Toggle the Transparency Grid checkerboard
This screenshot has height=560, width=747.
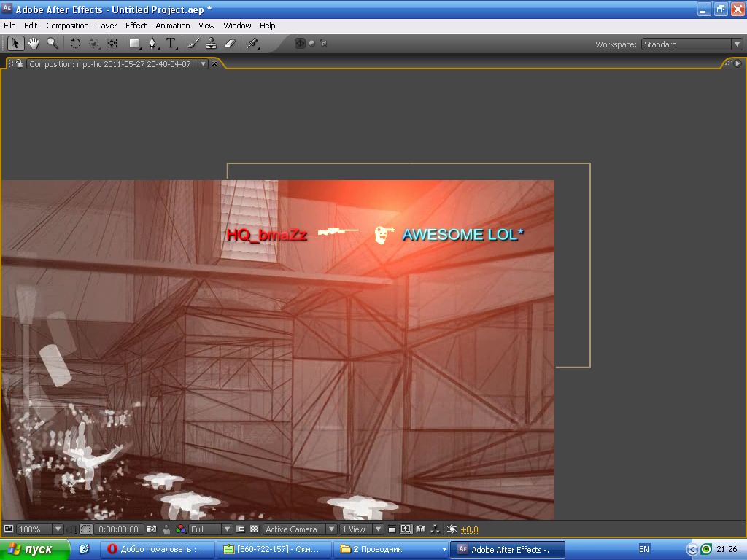pos(255,529)
